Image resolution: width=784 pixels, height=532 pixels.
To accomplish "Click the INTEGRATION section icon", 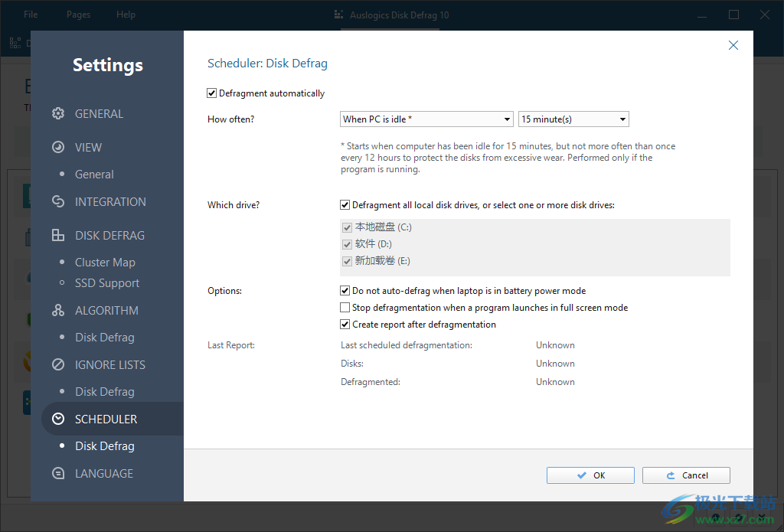I will (58, 201).
